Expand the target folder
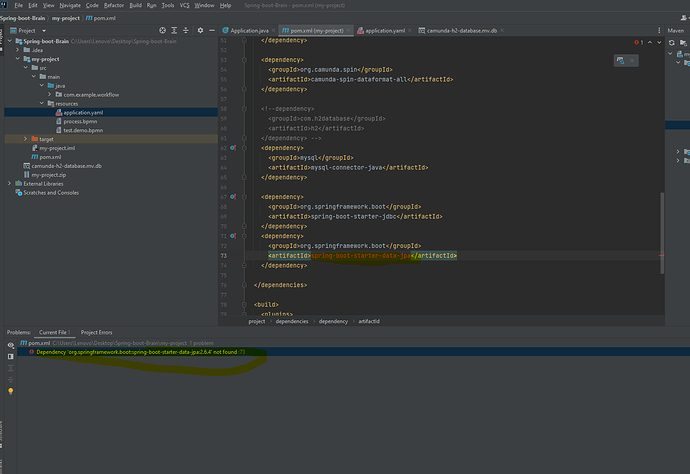Image resolution: width=690 pixels, height=474 pixels. (x=26, y=139)
